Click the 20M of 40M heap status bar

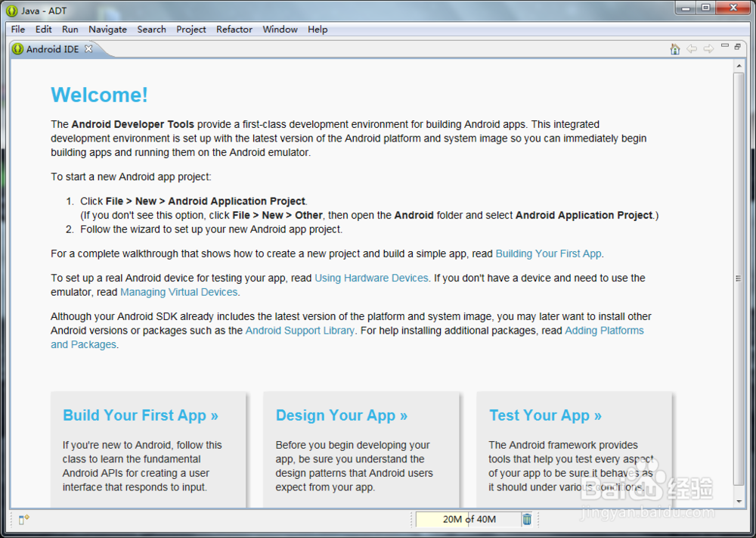click(x=469, y=519)
